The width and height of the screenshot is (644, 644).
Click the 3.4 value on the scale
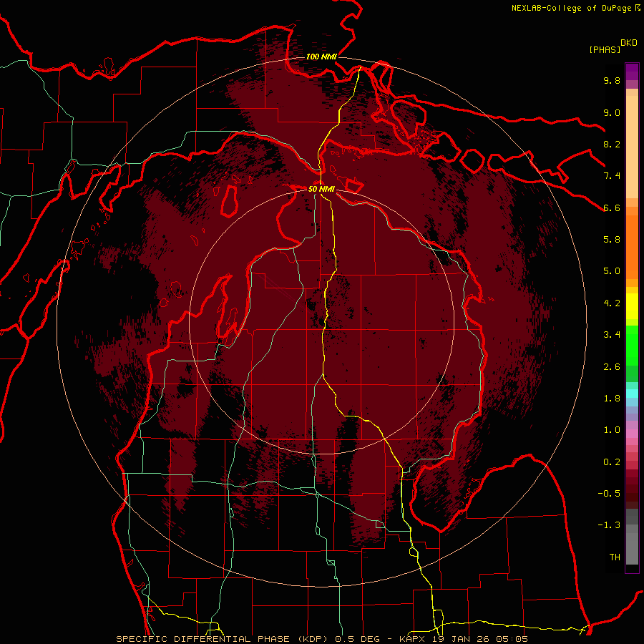click(x=612, y=335)
